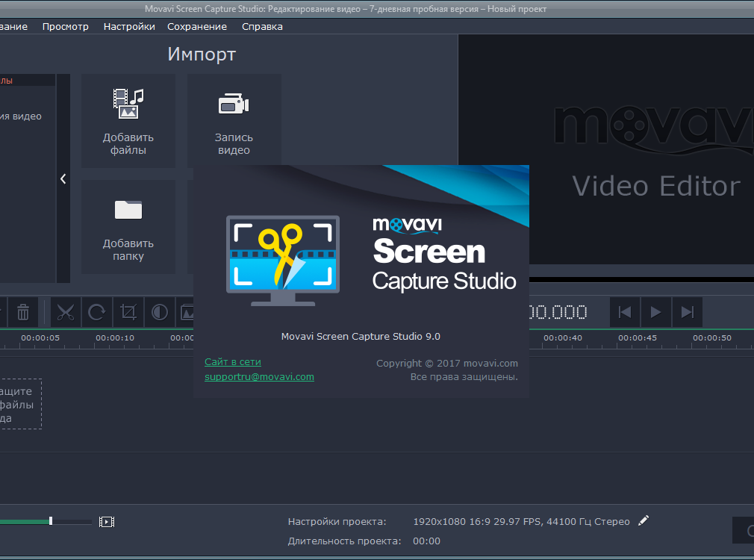754x560 pixels.
Task: Click the Copyright © 2017 movavi.com text
Action: (x=447, y=363)
